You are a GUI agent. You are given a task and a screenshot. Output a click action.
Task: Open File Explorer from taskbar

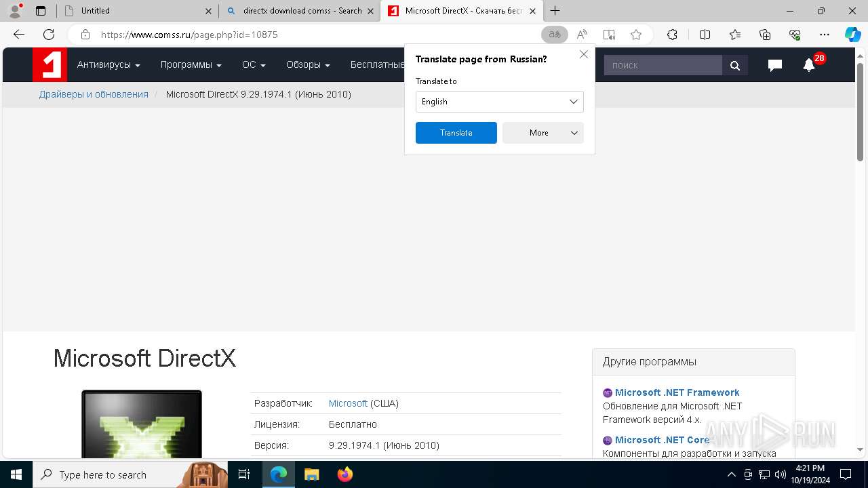pyautogui.click(x=312, y=474)
